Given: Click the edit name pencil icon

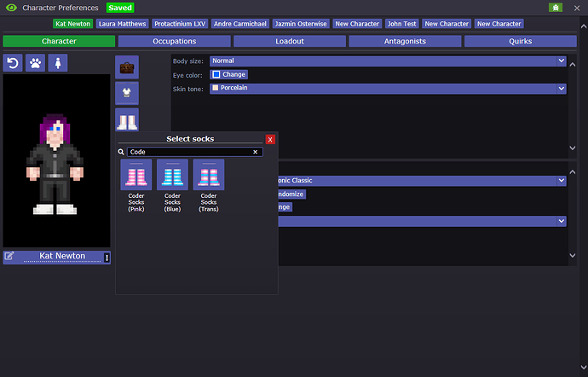Looking at the screenshot, I should point(9,257).
